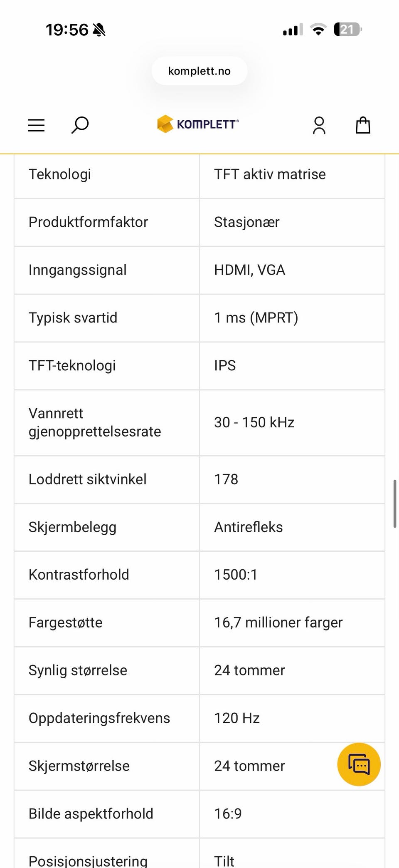Tap the search magnifier icon
Screen dimensions: 399x868
[x=80, y=125]
